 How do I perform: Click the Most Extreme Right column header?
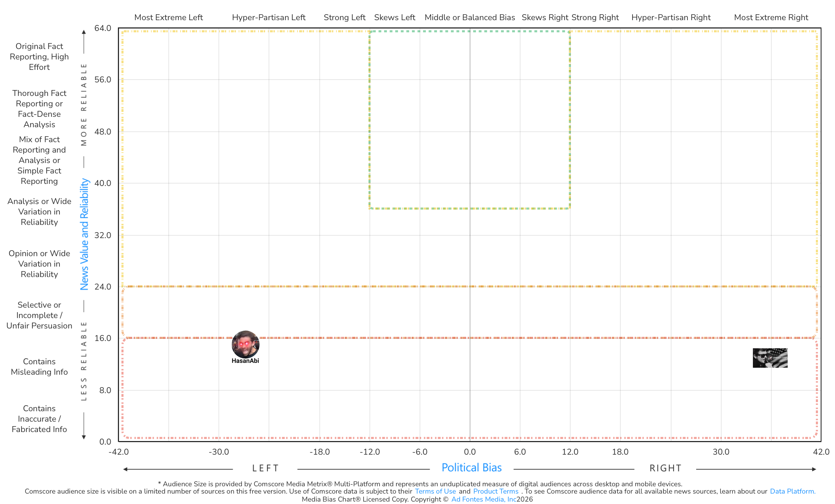[771, 17]
